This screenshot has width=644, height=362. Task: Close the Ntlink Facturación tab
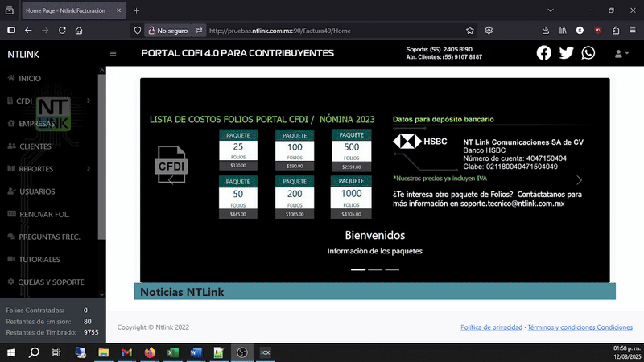click(118, 10)
